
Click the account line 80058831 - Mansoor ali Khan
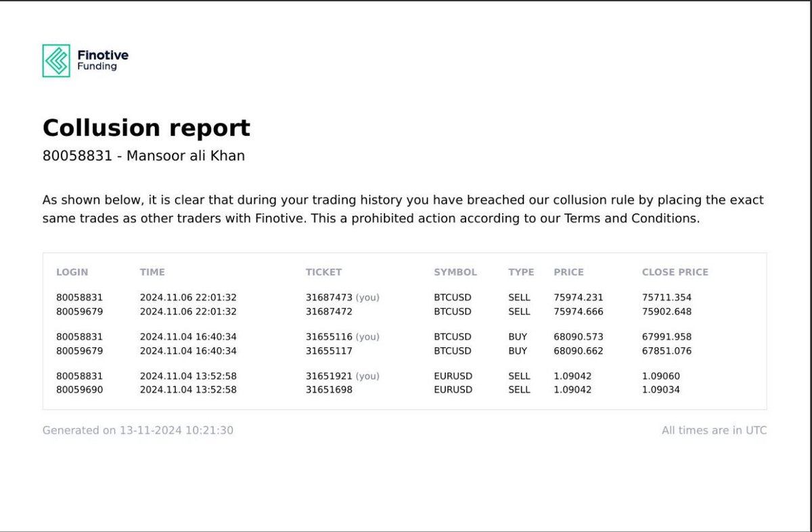pos(143,156)
